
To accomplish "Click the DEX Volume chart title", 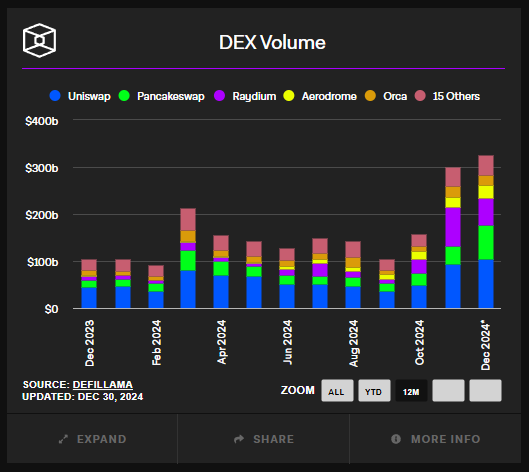I will 272,43.
